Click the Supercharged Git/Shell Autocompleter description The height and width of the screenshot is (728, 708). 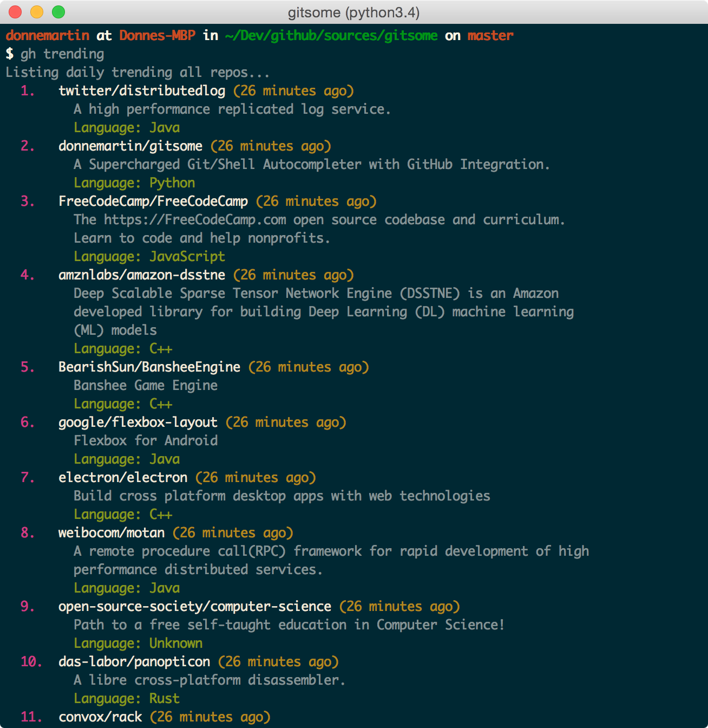(x=312, y=165)
